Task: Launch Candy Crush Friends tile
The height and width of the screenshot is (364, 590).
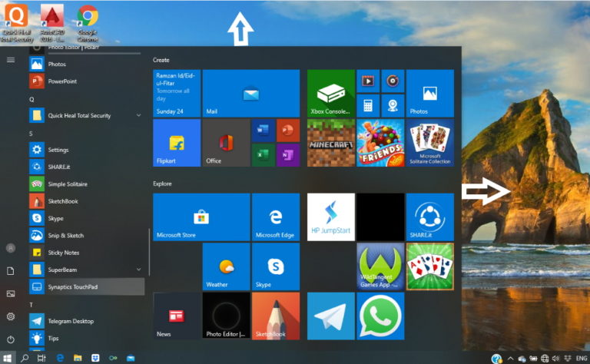Action: tap(380, 143)
